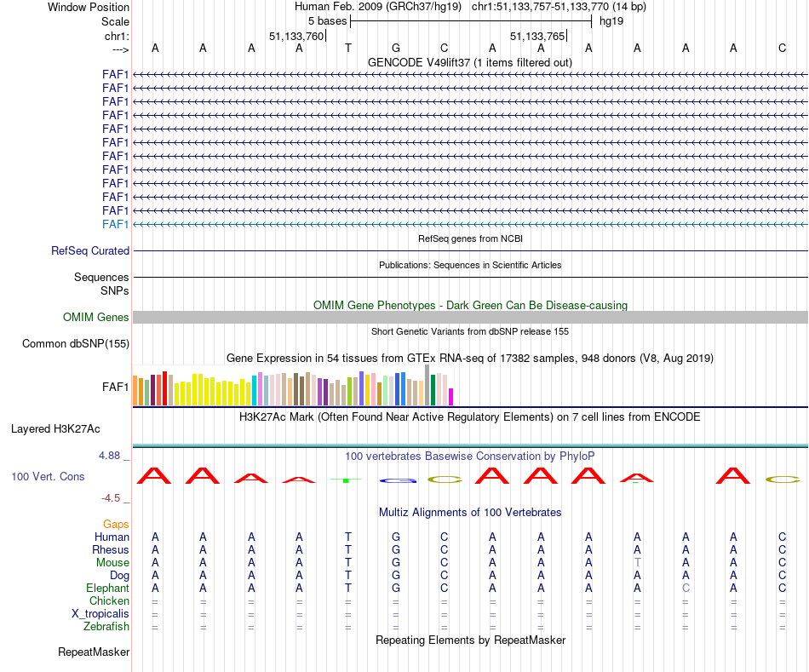Click the dark green bar in GTEx chart
This screenshot has width=809, height=672.
433,390
